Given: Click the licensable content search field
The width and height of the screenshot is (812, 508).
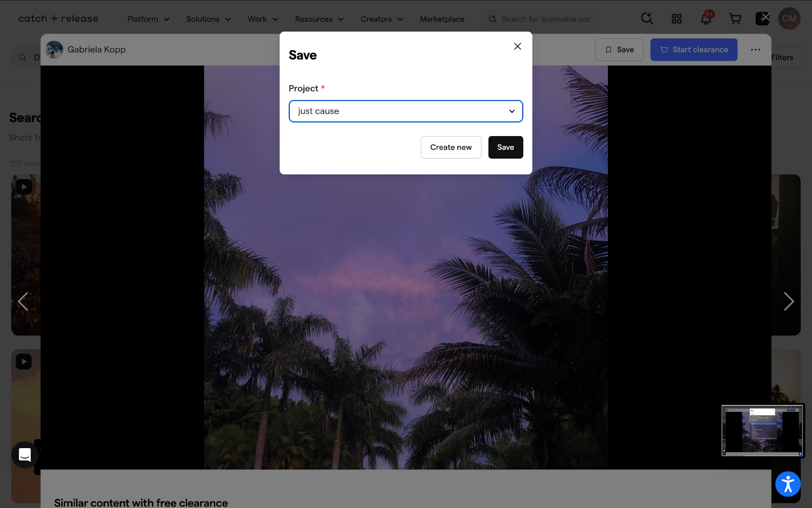Looking at the screenshot, I should 540,19.
